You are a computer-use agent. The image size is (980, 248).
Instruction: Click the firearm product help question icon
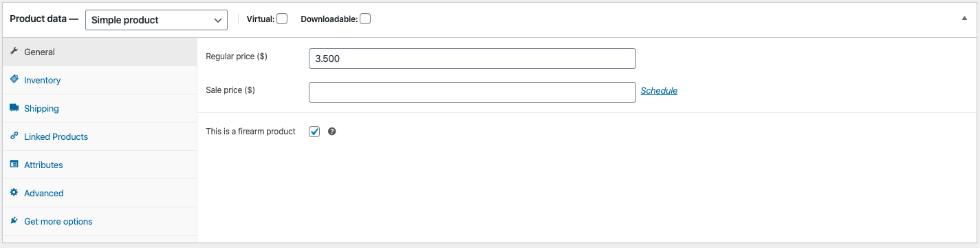332,132
